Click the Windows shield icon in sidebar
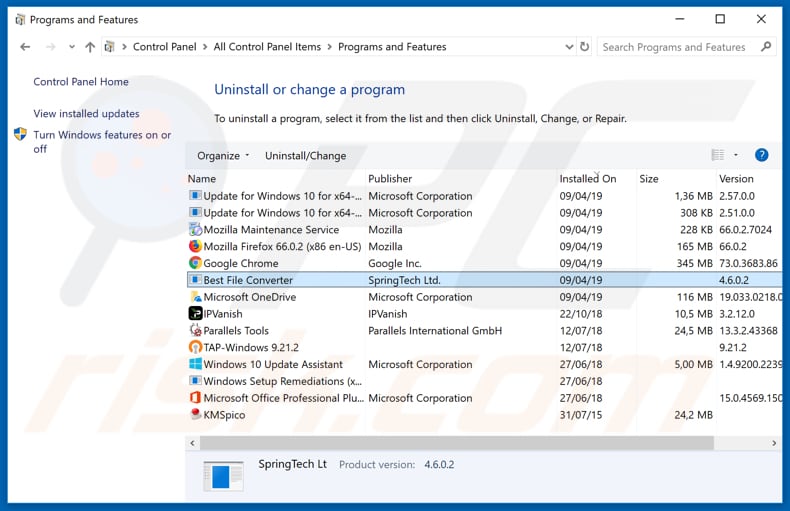 [20, 134]
